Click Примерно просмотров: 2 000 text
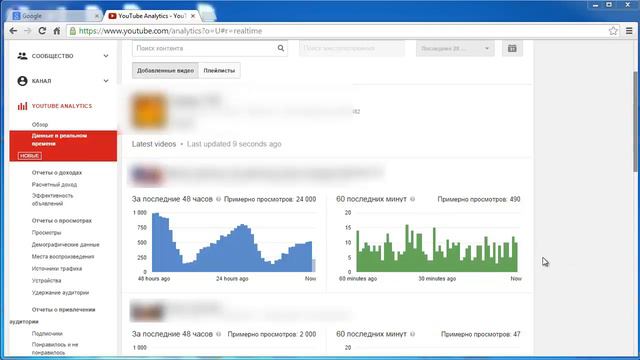Image resolution: width=640 pixels, height=360 pixels. point(271,334)
